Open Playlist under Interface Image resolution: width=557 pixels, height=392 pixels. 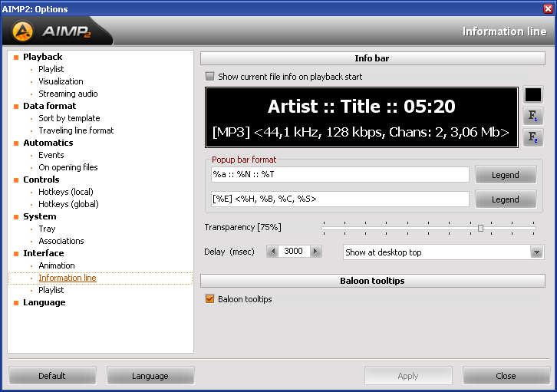(51, 290)
